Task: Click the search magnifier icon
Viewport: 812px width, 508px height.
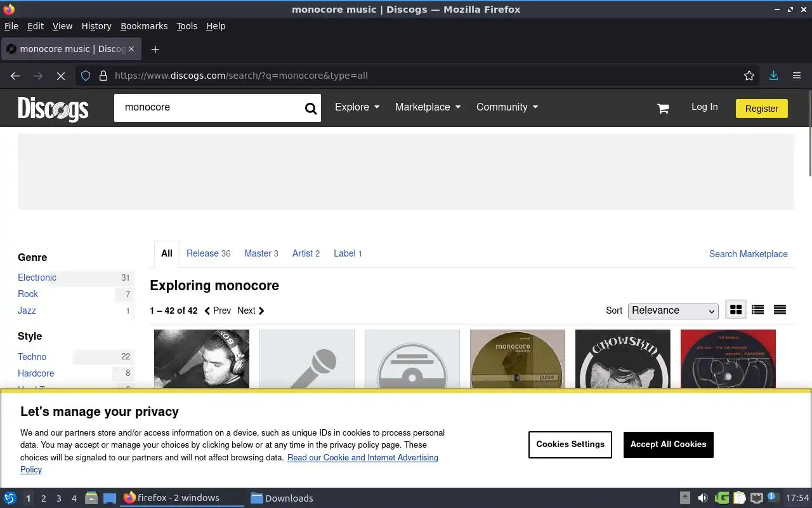Action: click(x=310, y=108)
